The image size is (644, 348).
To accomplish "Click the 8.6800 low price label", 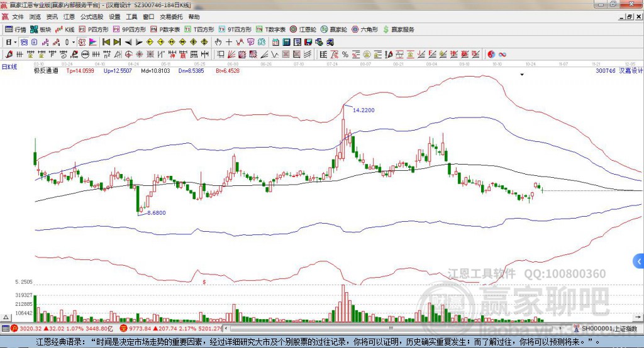I will coord(157,212).
